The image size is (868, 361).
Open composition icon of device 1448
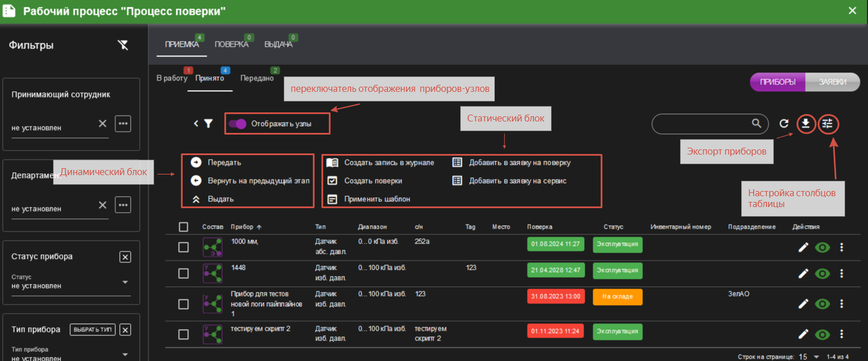(x=212, y=274)
